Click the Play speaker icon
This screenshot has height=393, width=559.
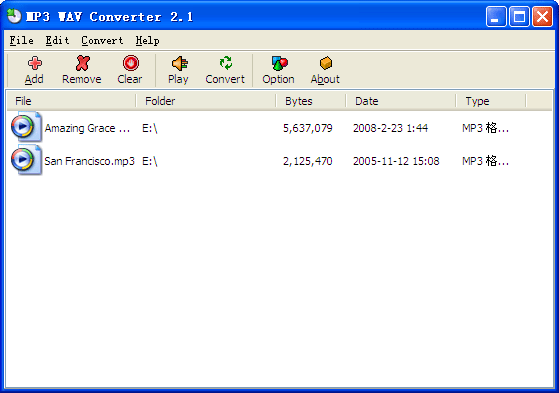[x=179, y=63]
